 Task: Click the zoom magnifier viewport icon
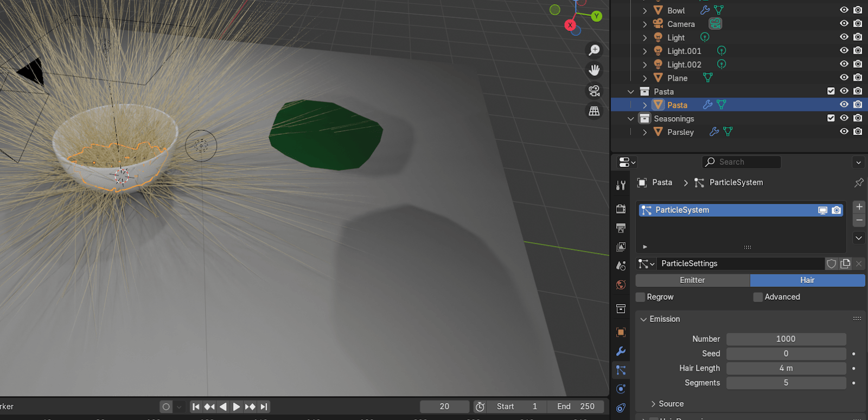595,50
